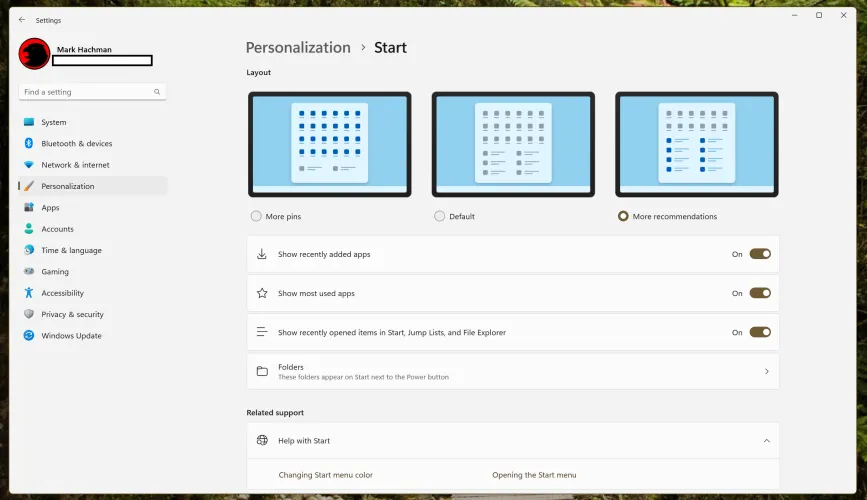Click the Personalization breadcrumb link
Viewport: 867px width, 500px height.
(298, 48)
